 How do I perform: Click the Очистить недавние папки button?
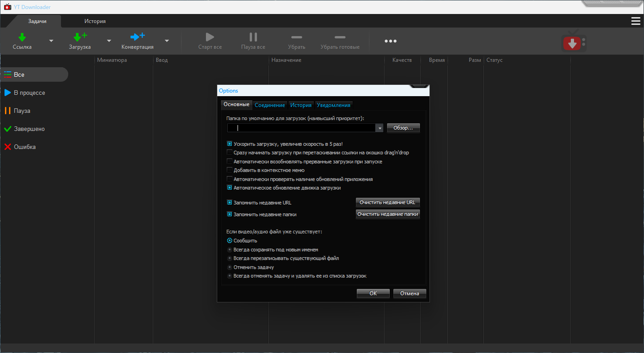(x=387, y=214)
